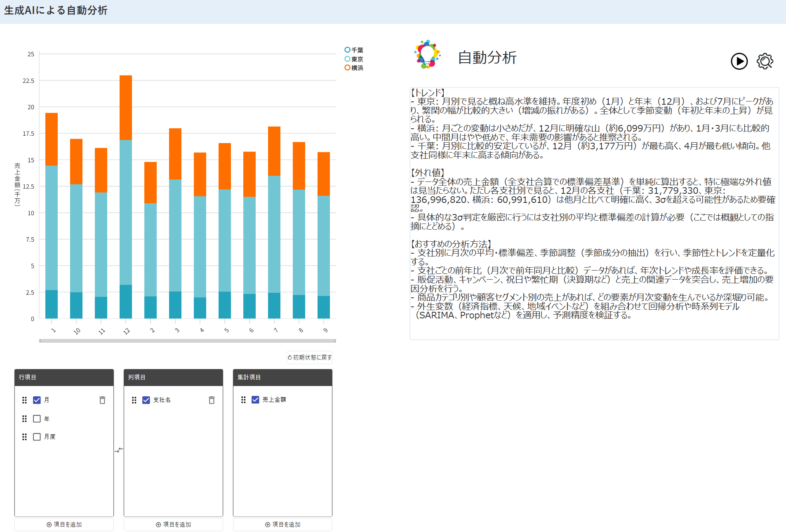786x532 pixels.
Task: Add an item to 集計項目
Action: click(x=282, y=525)
